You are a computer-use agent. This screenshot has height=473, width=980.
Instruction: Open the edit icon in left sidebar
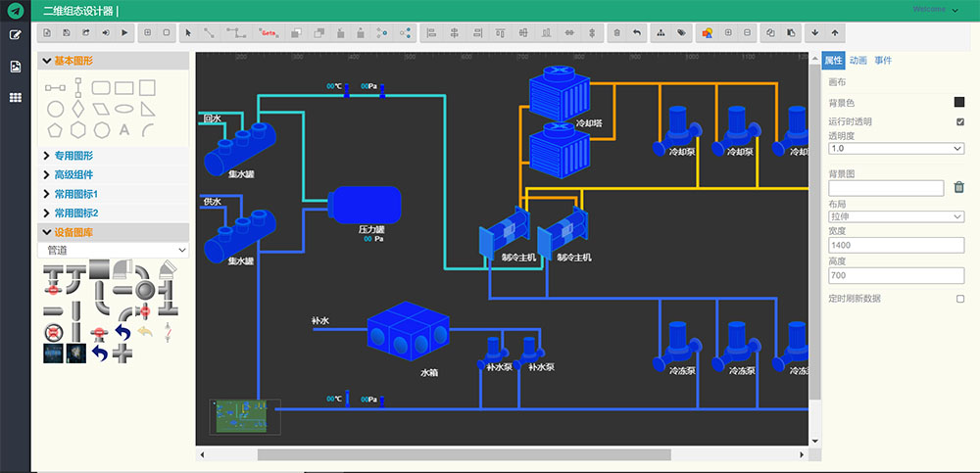16,34
